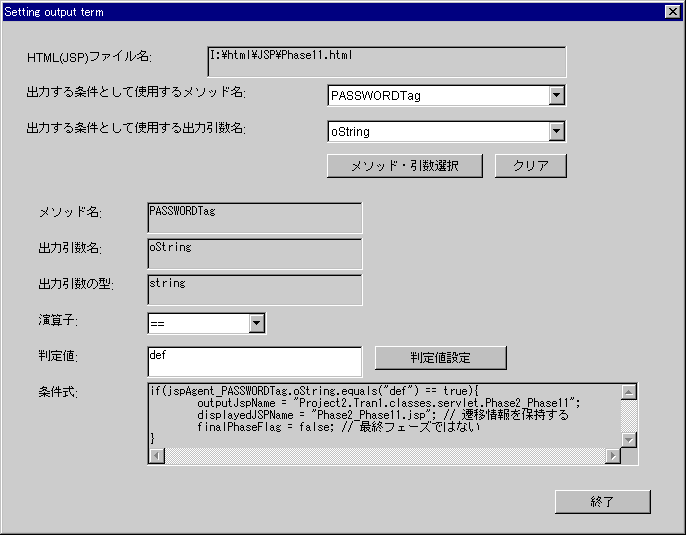Click the 終了 button
Viewport: 686px width, 535px height.
602,502
